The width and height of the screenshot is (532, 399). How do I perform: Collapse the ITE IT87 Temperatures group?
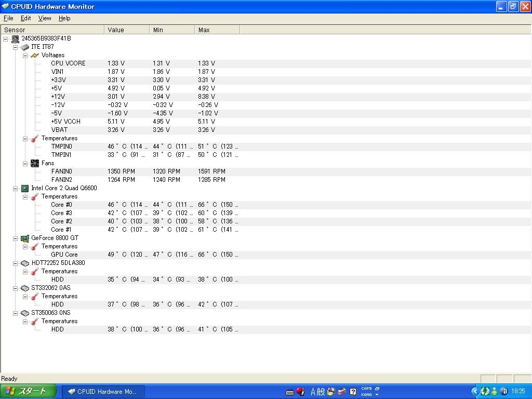coord(25,138)
